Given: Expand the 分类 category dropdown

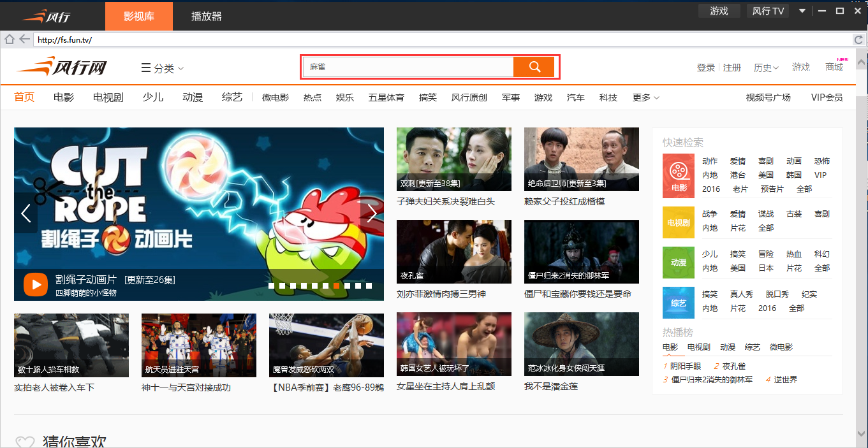Looking at the screenshot, I should [x=162, y=68].
